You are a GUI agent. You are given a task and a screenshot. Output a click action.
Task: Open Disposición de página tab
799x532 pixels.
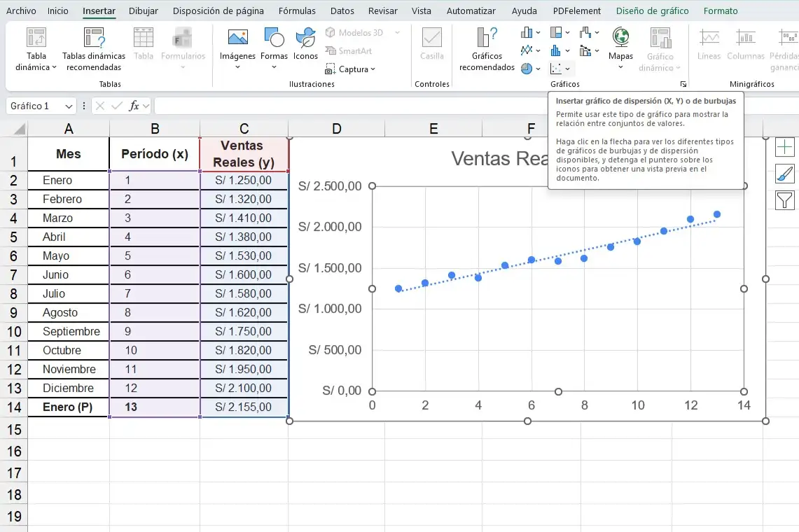tap(218, 10)
